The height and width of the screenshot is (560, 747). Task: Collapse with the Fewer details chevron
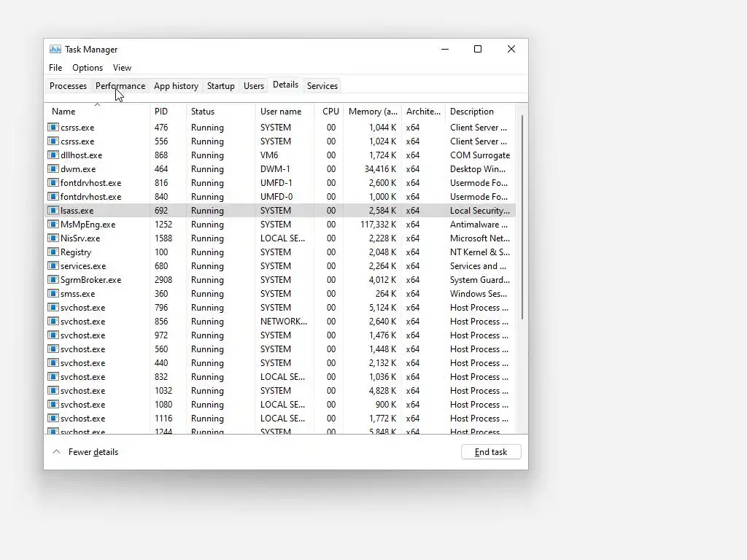pyautogui.click(x=56, y=451)
